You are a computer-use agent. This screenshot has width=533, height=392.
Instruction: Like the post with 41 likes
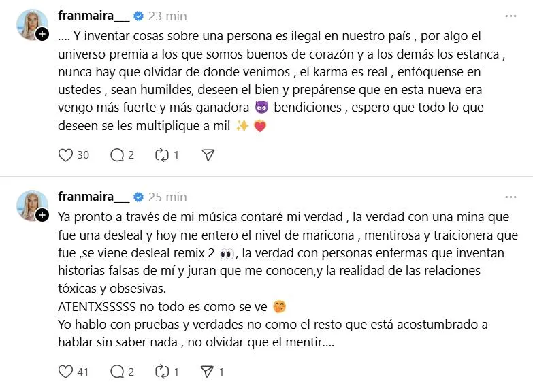[65, 372]
